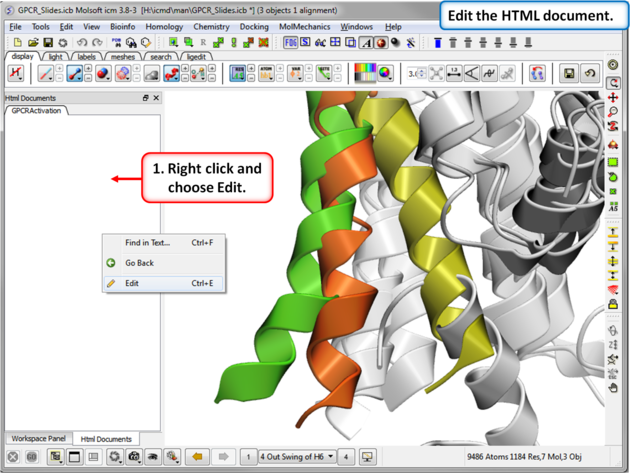Switch to Workspace Panel tab
Screen dimensions: 630x473
click(x=39, y=439)
